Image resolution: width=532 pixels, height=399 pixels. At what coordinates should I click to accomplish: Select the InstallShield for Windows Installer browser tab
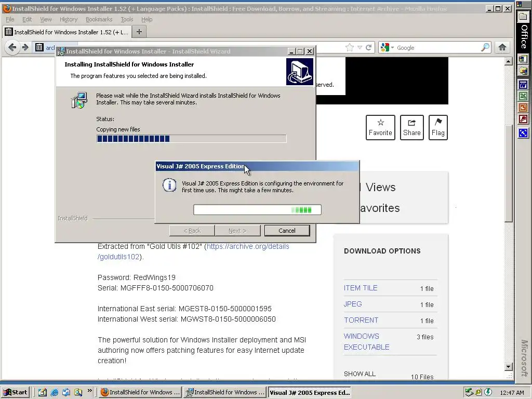click(x=66, y=32)
